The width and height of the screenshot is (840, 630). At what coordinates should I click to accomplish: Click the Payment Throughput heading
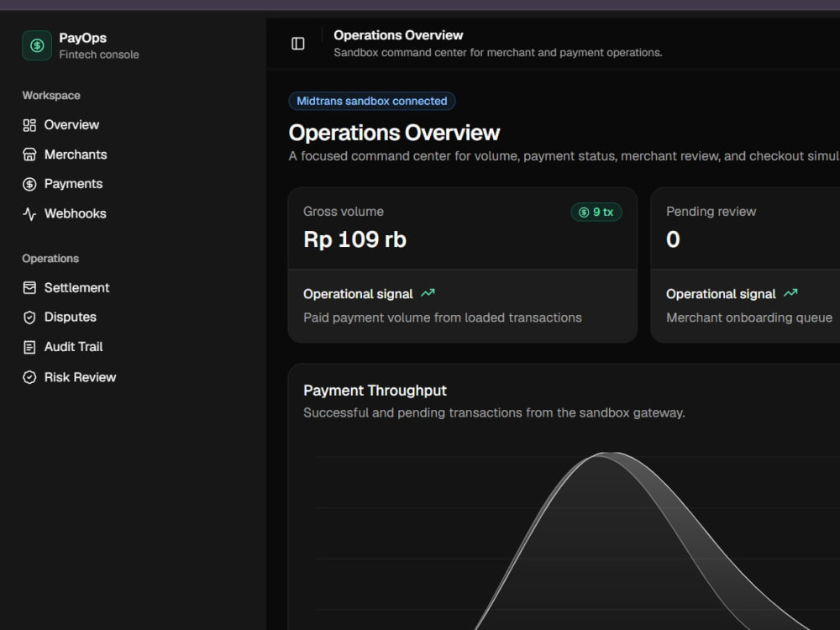pos(375,391)
